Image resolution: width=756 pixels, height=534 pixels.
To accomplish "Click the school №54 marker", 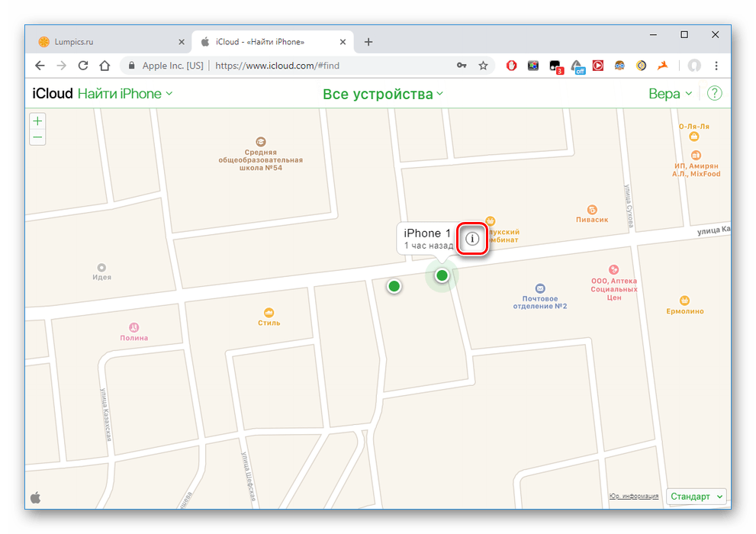I will coord(261,142).
